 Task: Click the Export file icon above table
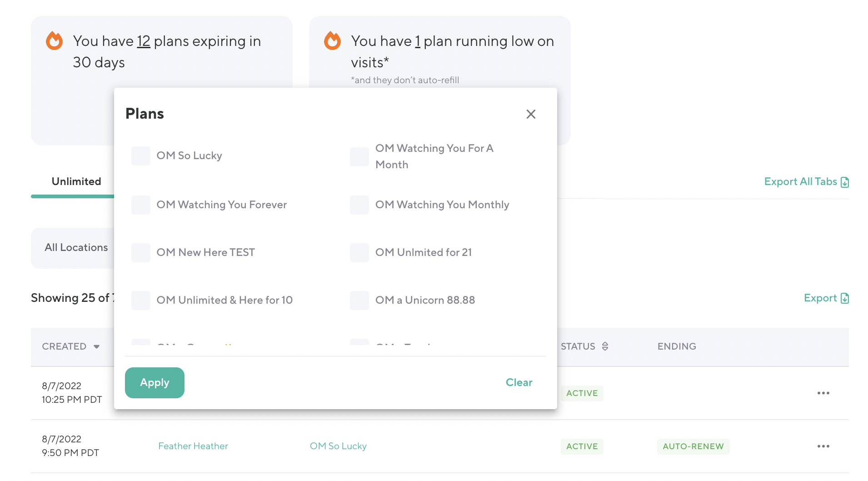(845, 298)
